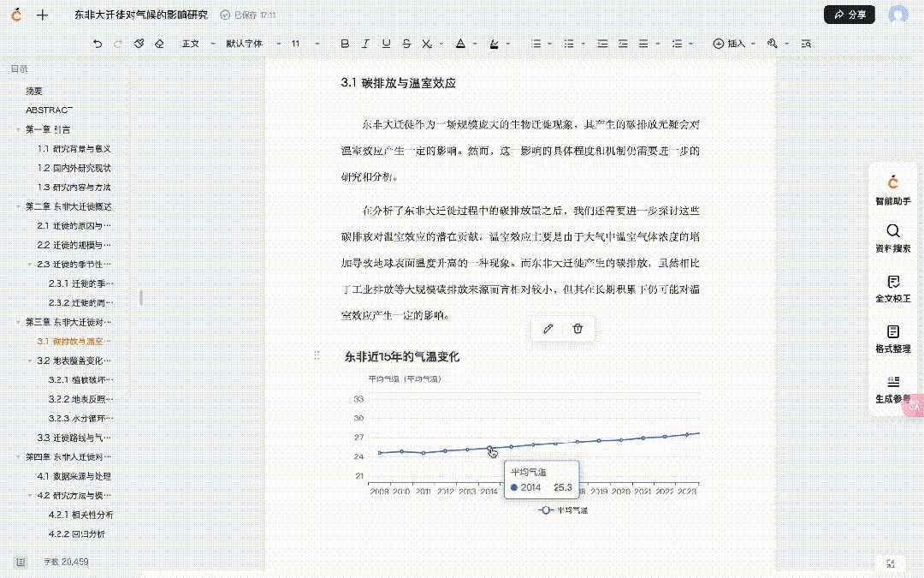Jump to the 摘要 outline entry
924x578 pixels.
click(x=34, y=91)
